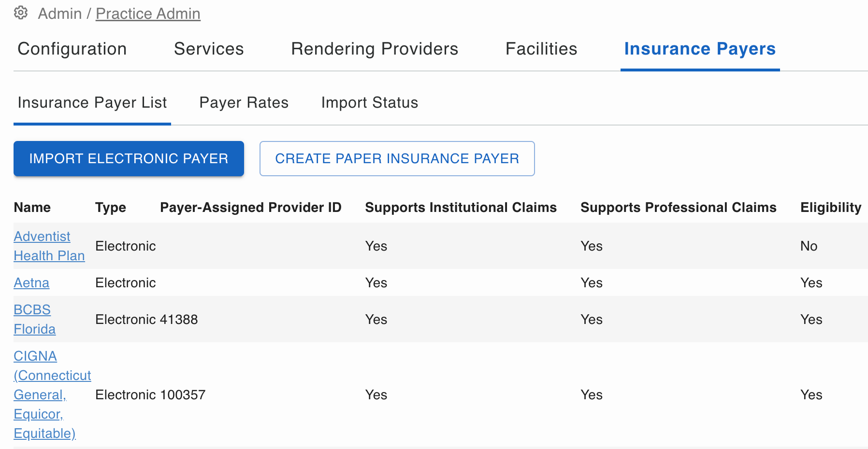
Task: Open the CIGNA Connecticut General payer link
Action: coord(52,394)
